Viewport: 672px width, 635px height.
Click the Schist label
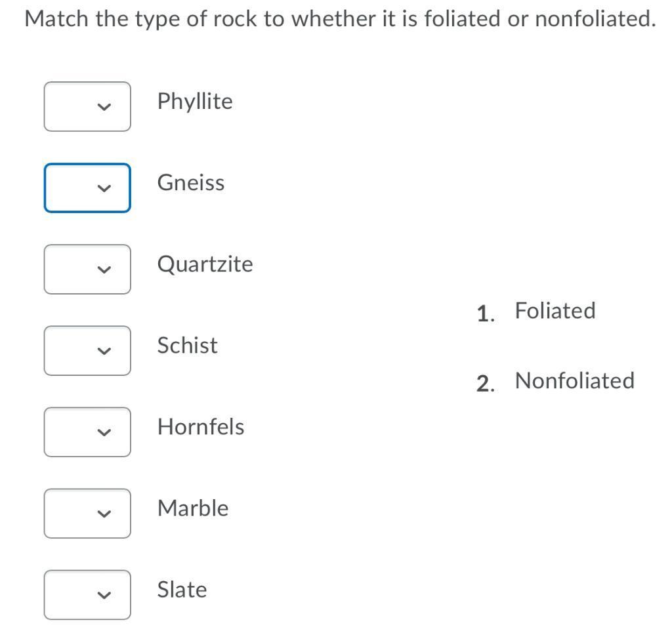[187, 346]
